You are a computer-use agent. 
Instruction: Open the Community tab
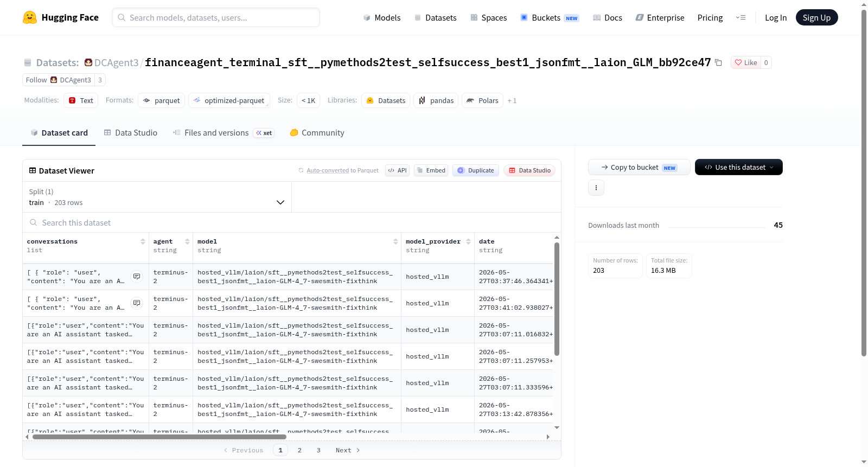[x=317, y=133]
